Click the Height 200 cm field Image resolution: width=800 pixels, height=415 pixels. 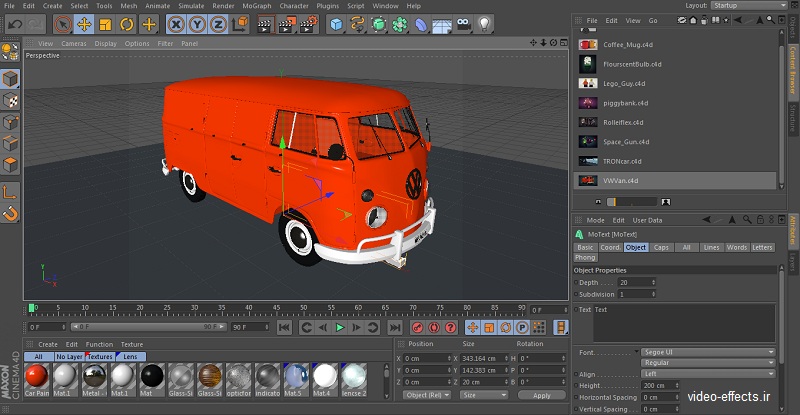(660, 385)
